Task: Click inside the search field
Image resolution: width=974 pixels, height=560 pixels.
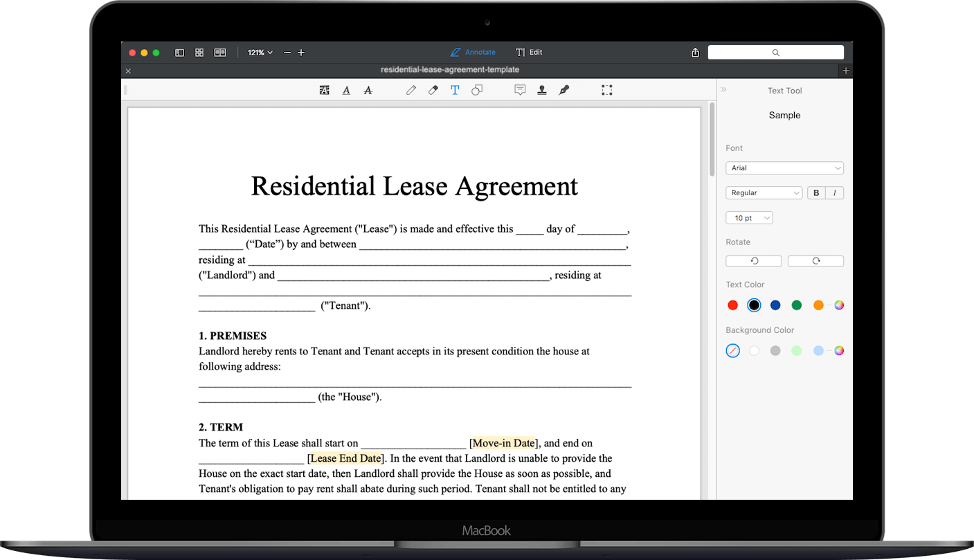Action: tap(775, 52)
